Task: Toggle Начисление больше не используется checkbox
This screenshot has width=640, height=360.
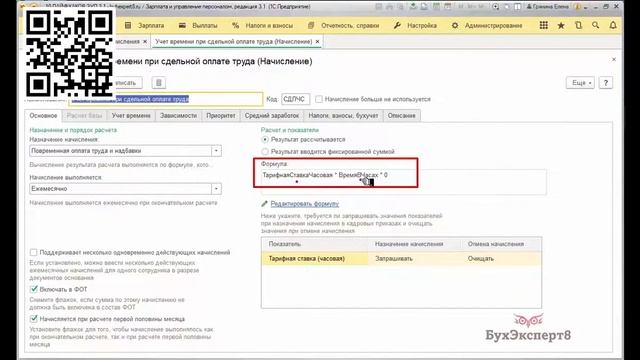Action: coord(319,99)
